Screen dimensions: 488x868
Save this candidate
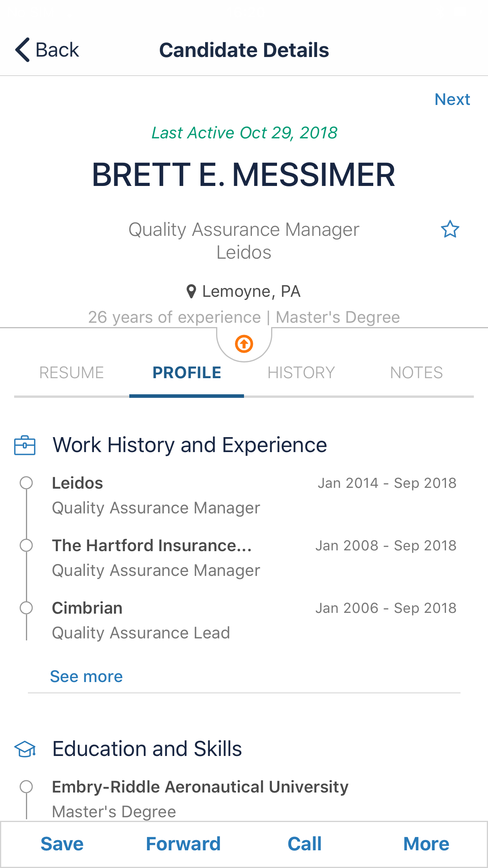coord(62,844)
